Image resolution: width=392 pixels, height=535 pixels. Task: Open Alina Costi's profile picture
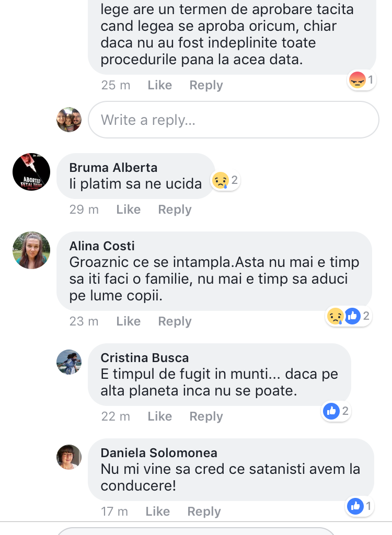pos(31,250)
